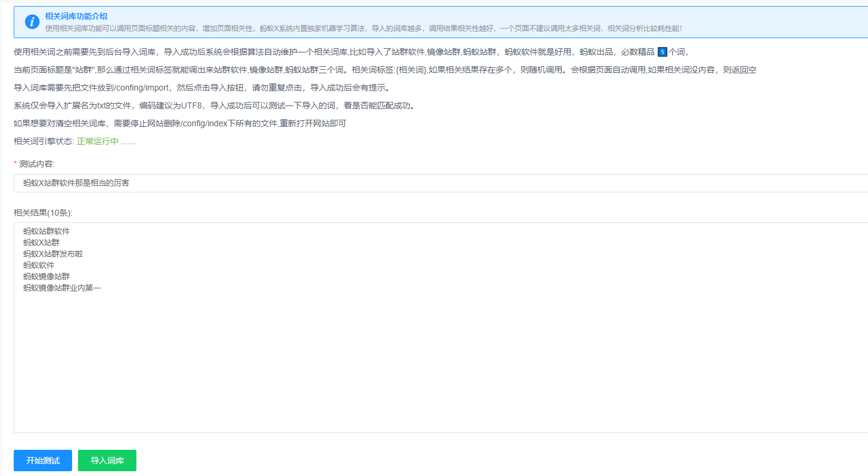Click the blue number 5 badge icon
Screen dimensions: 868x476
point(662,52)
